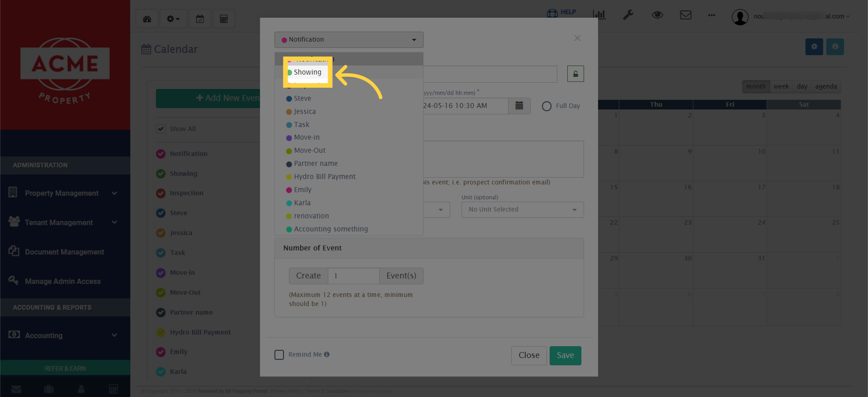The width and height of the screenshot is (868, 397).
Task: Close the event dialog with X
Action: tap(577, 38)
